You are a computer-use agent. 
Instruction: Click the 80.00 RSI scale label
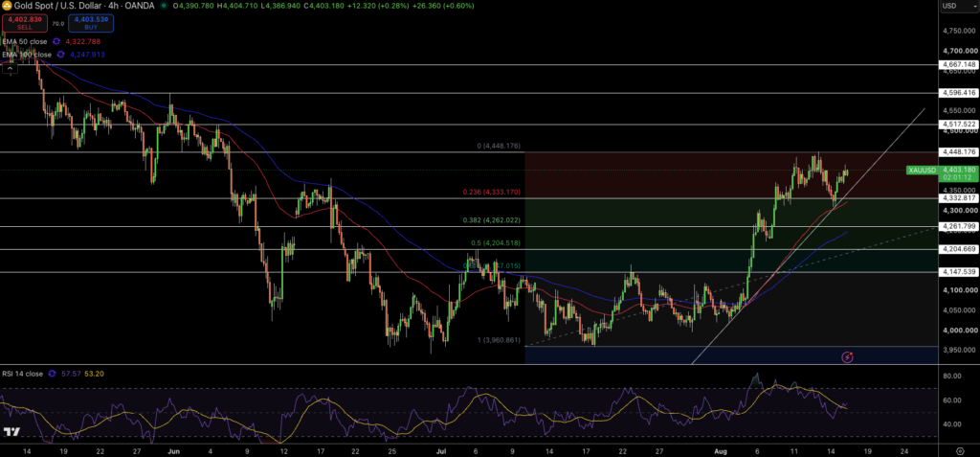(951, 377)
